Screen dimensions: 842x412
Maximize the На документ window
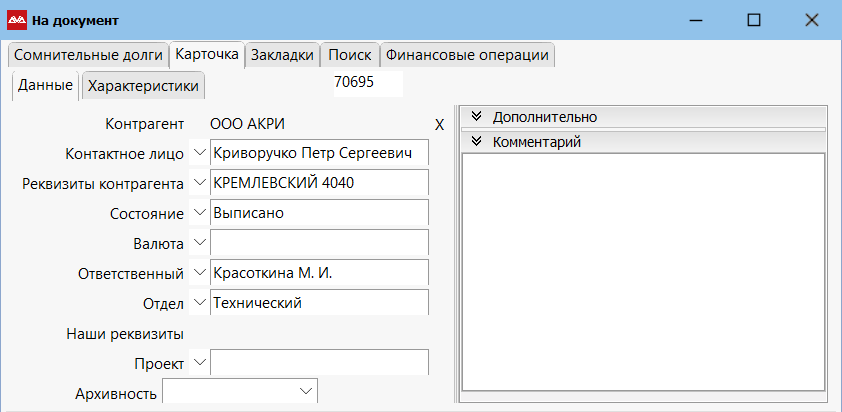pos(754,20)
